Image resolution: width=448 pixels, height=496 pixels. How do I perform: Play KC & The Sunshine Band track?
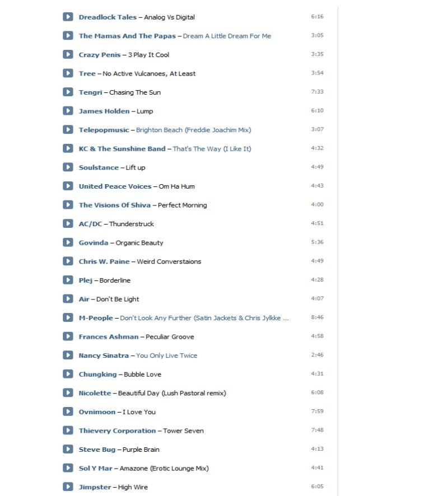point(68,148)
